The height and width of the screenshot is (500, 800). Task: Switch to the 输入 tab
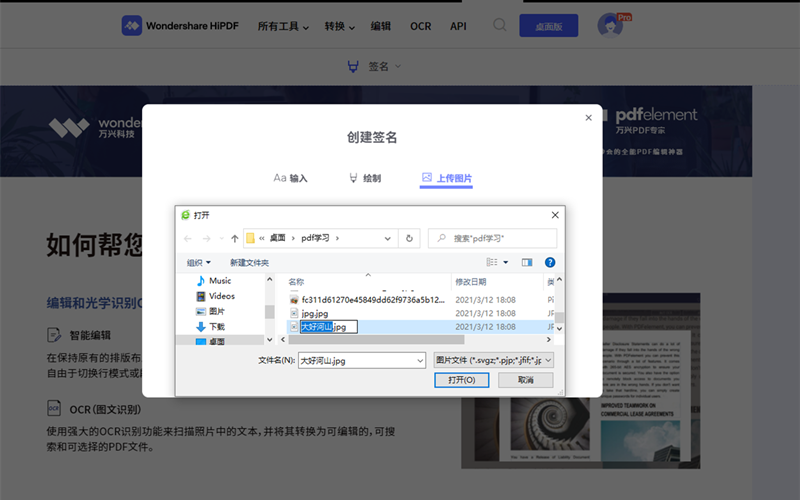[291, 178]
